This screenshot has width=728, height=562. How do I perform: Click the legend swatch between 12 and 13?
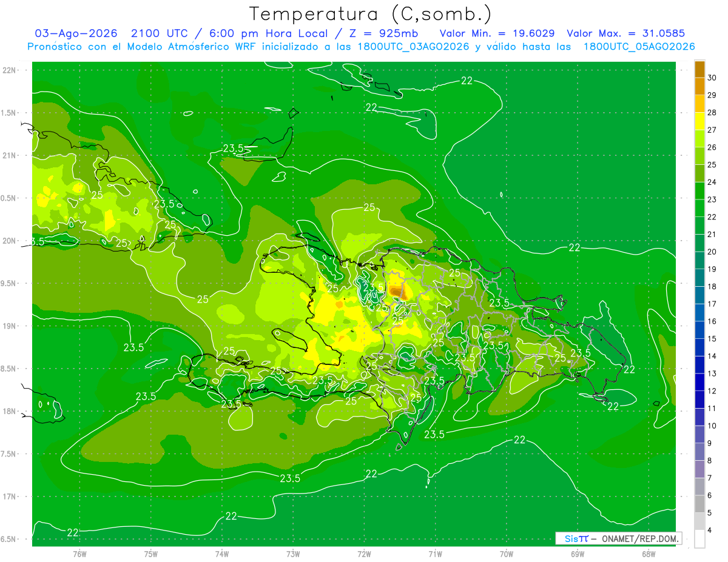tap(699, 382)
